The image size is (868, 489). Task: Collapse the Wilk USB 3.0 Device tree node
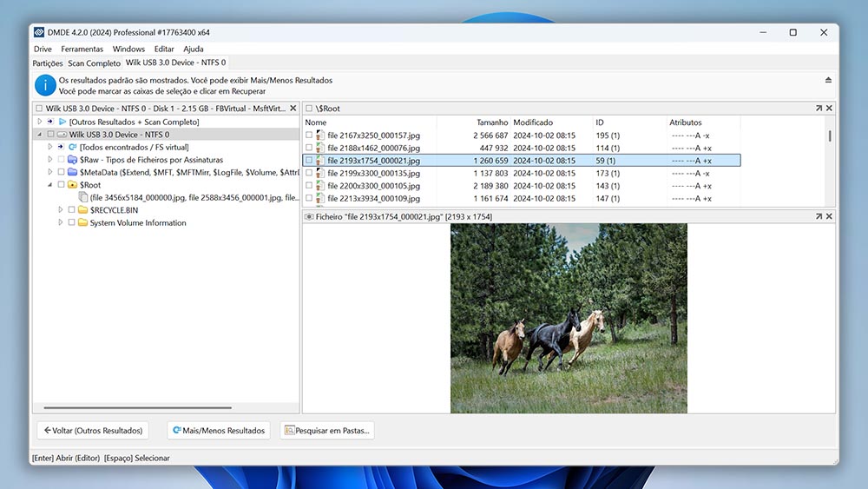(39, 135)
